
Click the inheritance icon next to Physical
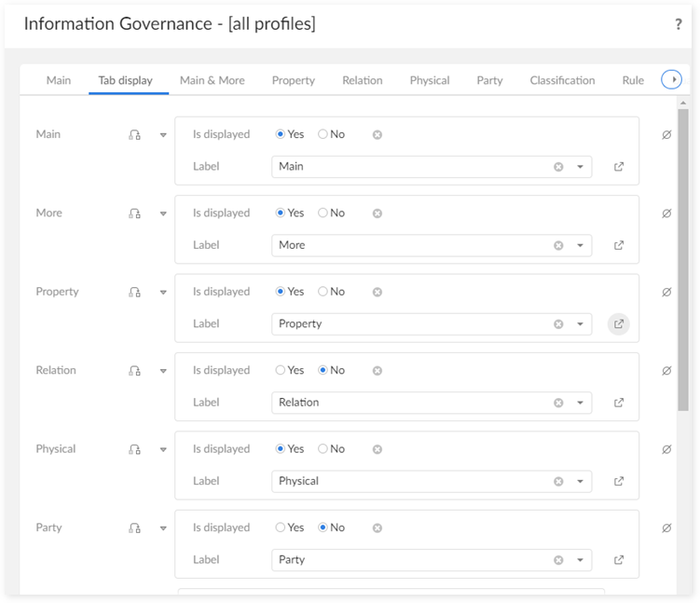click(x=134, y=449)
